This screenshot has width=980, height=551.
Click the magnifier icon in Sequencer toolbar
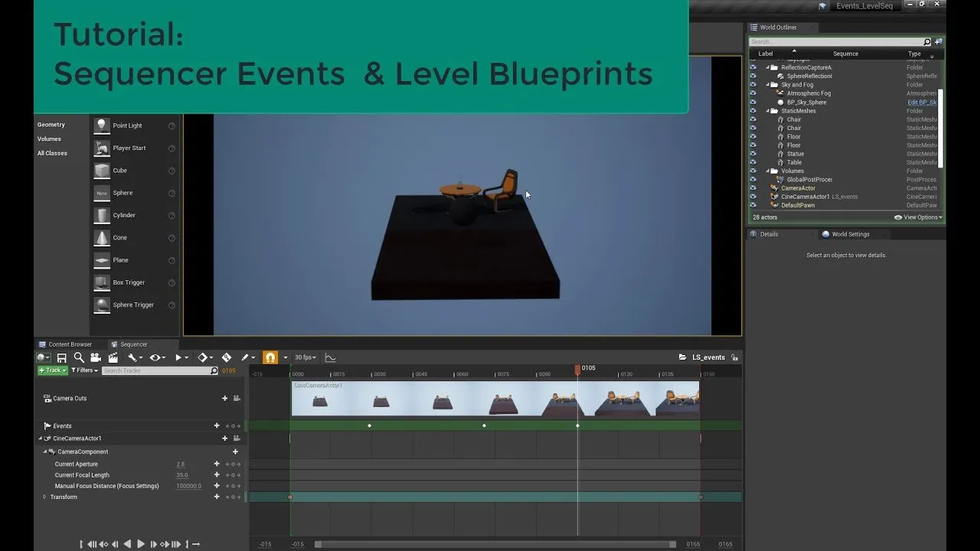[79, 357]
